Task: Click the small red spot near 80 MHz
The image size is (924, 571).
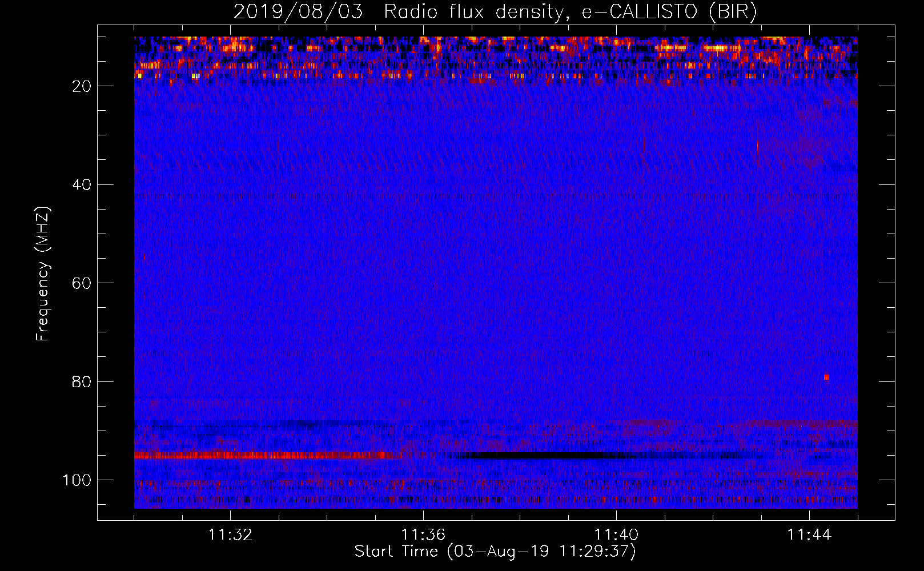Action: point(826,377)
